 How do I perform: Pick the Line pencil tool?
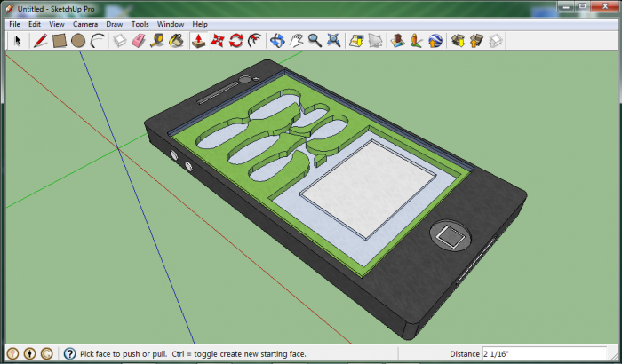coord(40,41)
